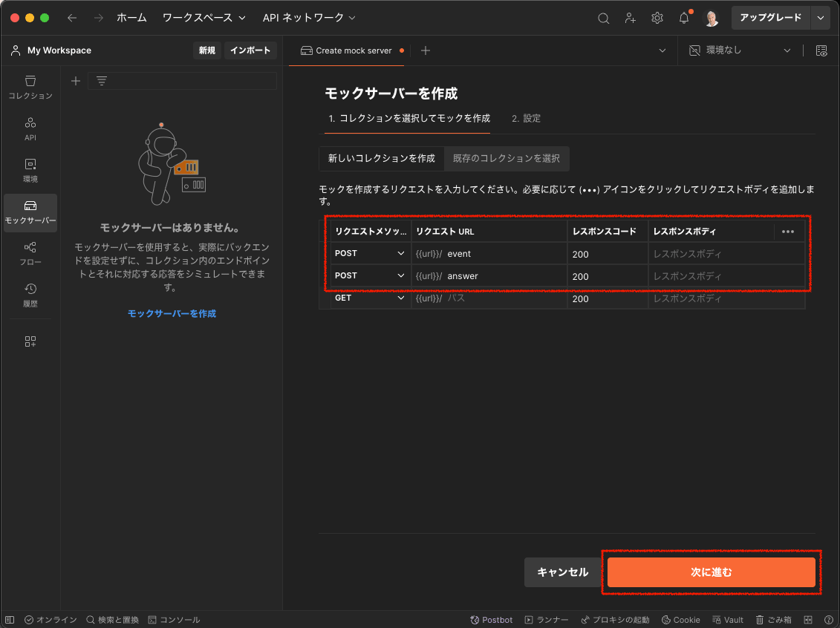Click the レスポンスコード 200 field of the answer row
Viewport: 840px width, 628px height.
pyautogui.click(x=607, y=275)
